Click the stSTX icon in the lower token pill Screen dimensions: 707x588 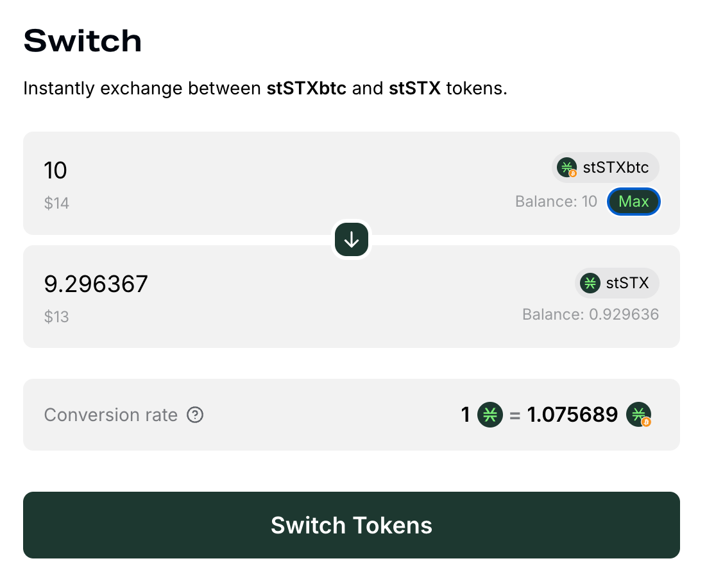[590, 282]
